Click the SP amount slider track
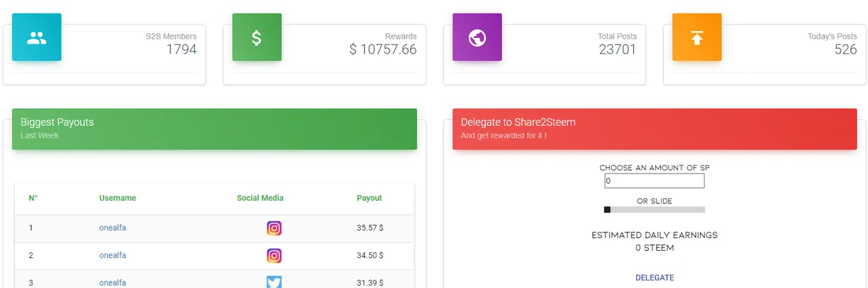The image size is (868, 288). 654,210
